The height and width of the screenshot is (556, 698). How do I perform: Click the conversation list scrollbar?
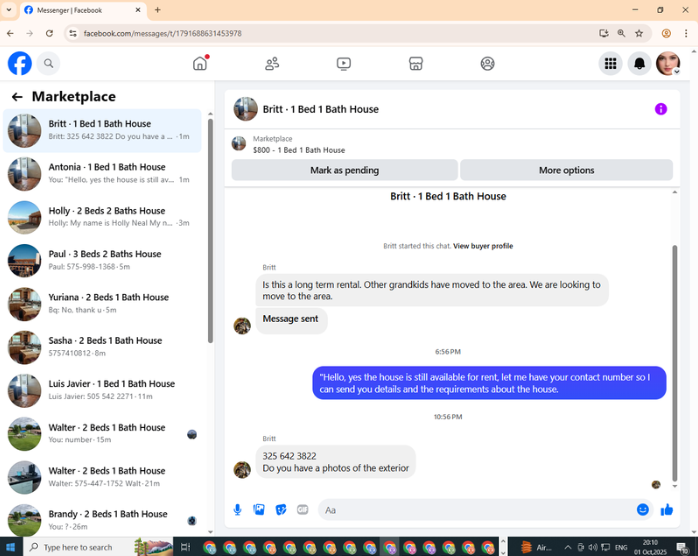211,231
